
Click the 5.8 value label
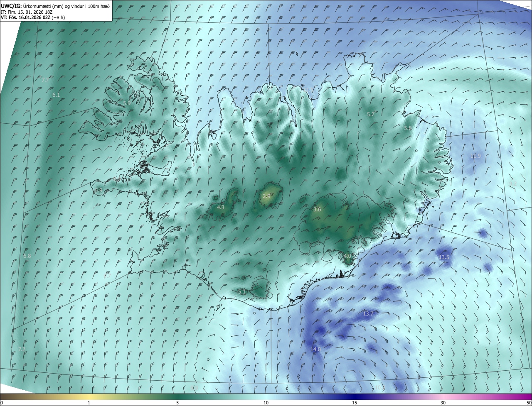[x=408, y=128]
